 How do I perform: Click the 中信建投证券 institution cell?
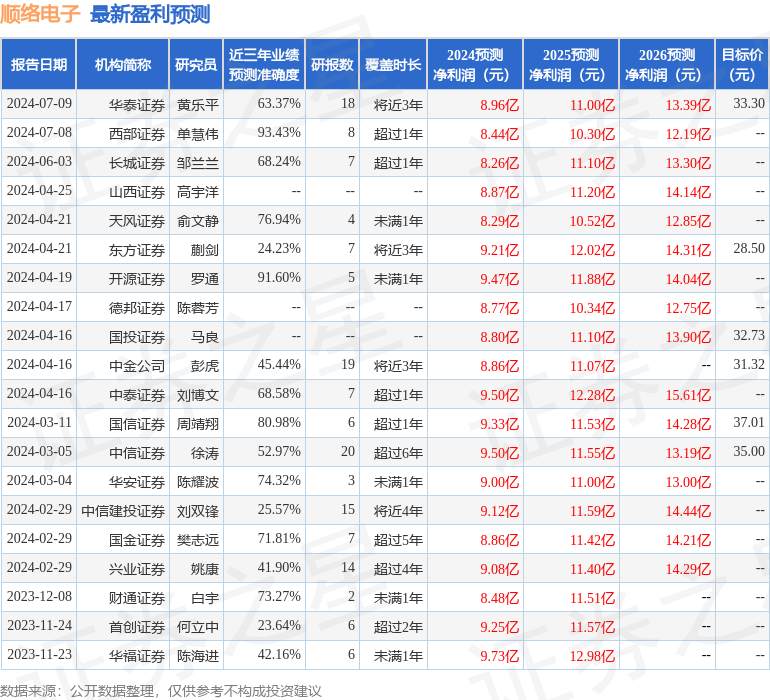(x=123, y=510)
